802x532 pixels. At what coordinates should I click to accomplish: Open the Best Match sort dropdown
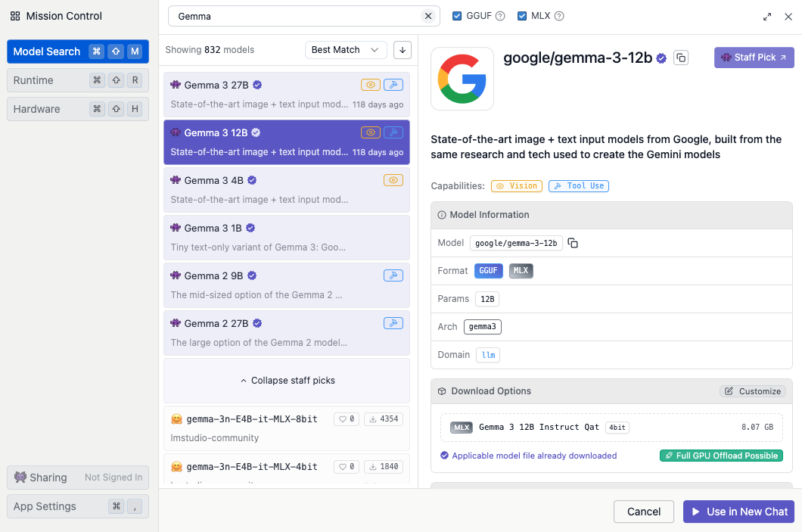pyautogui.click(x=346, y=50)
